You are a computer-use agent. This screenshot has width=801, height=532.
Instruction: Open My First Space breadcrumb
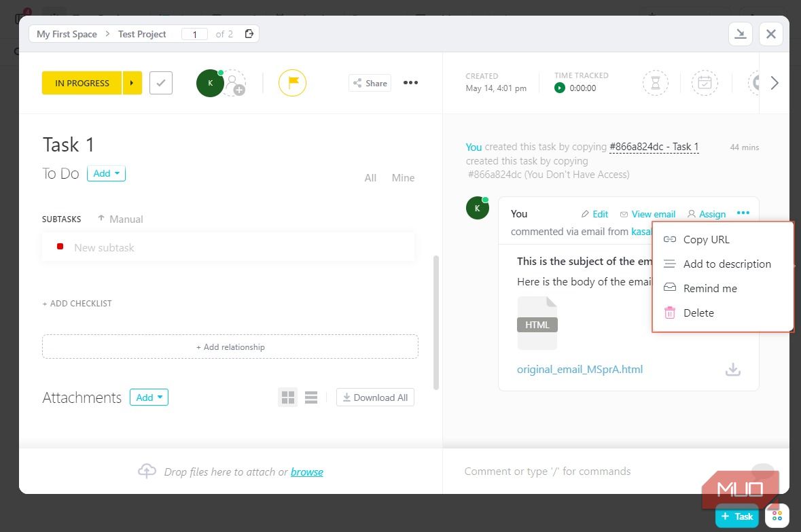pos(67,34)
